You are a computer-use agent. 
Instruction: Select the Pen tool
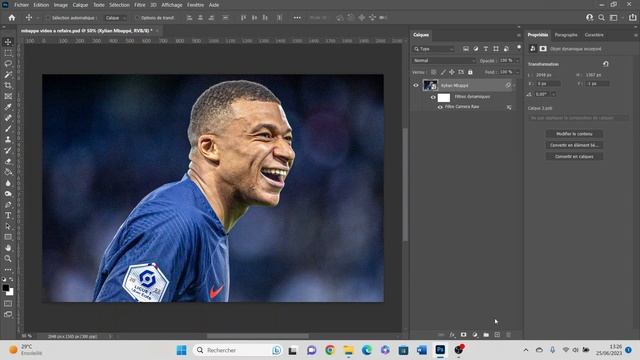[x=8, y=204]
